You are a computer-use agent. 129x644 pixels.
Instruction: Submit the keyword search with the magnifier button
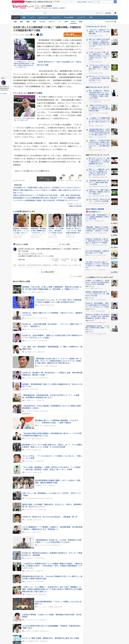tap(45, 13)
